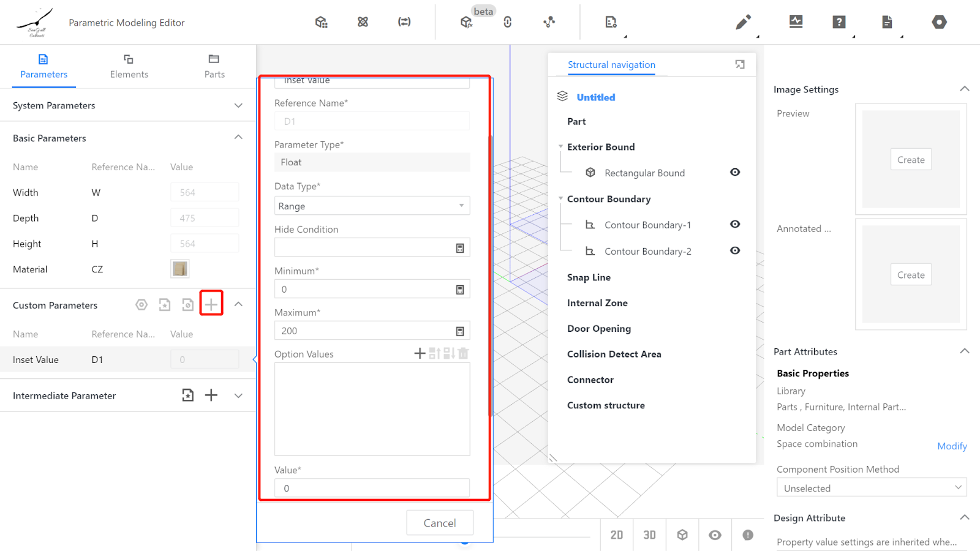Open the beta cube formula tool
The width and height of the screenshot is (980, 551).
pos(467,22)
